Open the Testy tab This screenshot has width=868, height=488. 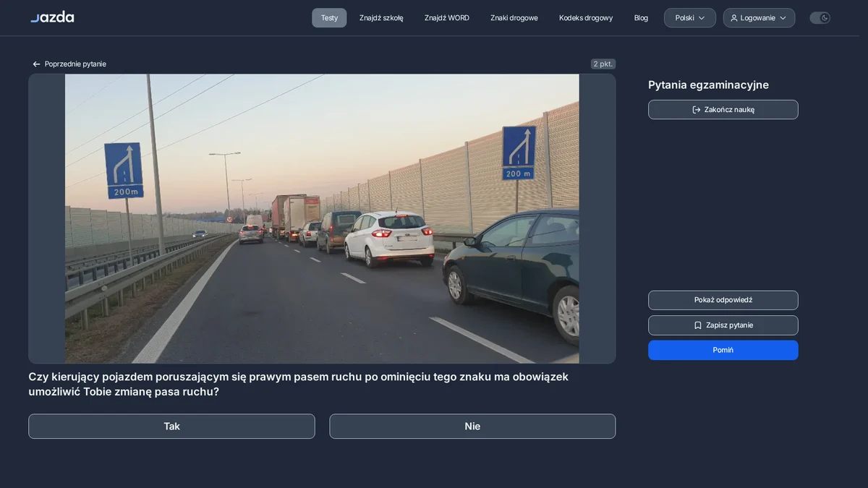329,18
